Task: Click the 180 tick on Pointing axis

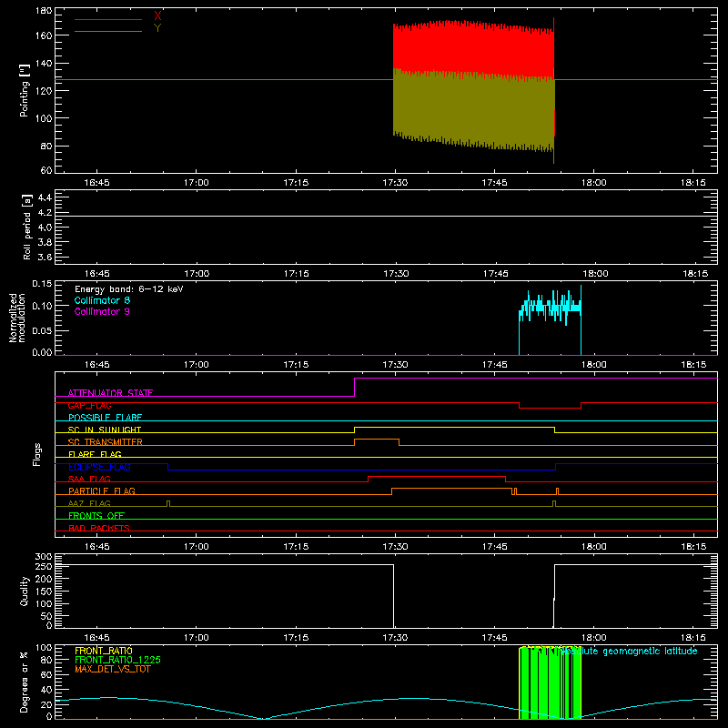Action: (x=44, y=11)
